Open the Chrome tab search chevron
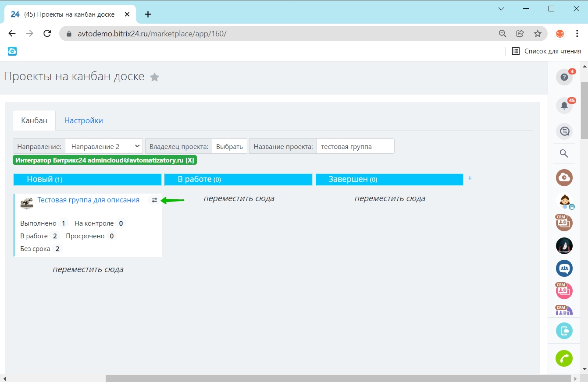Screen dimensions: 588x382 (502, 9)
